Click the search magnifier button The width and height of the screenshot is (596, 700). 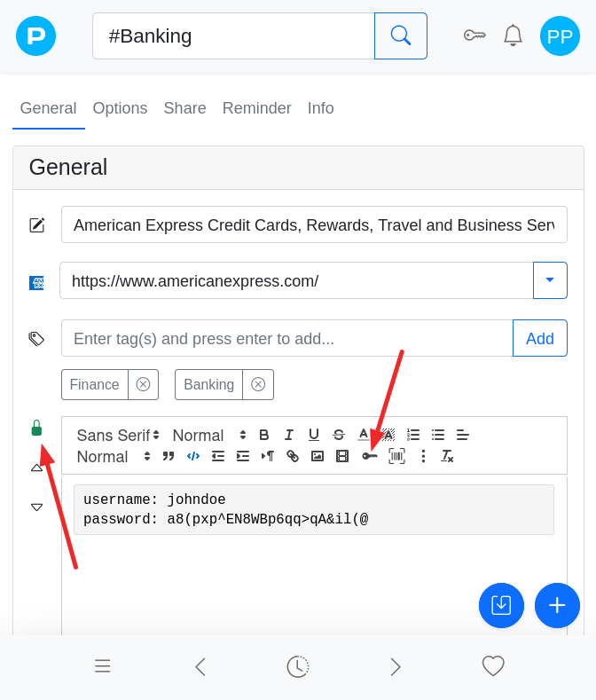[401, 35]
